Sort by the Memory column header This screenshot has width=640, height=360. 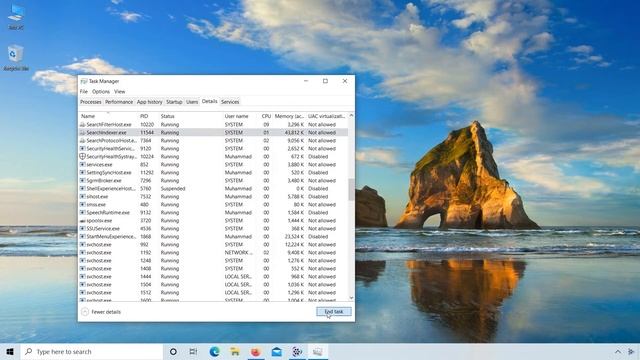click(x=289, y=116)
